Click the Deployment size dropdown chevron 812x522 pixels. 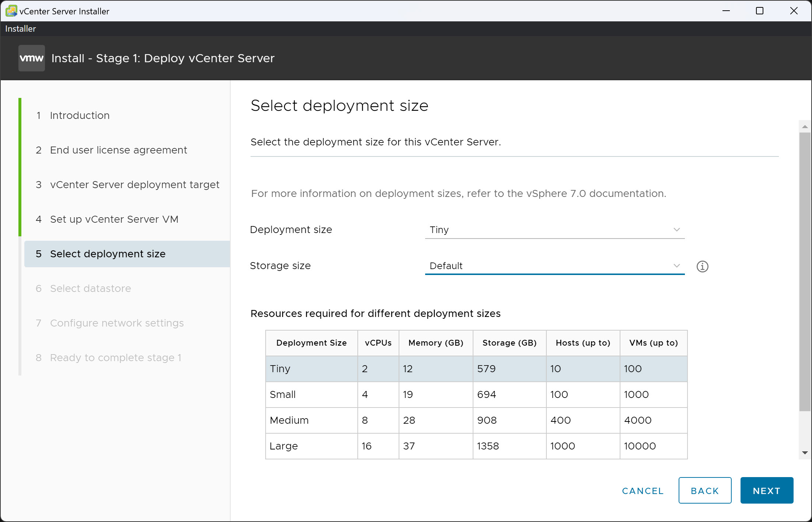[677, 229]
